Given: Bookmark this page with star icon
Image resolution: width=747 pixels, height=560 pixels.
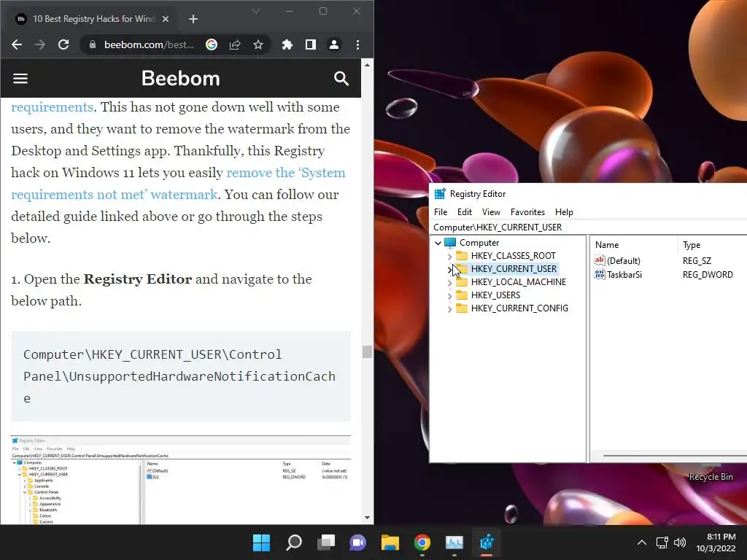Looking at the screenshot, I should 258,44.
